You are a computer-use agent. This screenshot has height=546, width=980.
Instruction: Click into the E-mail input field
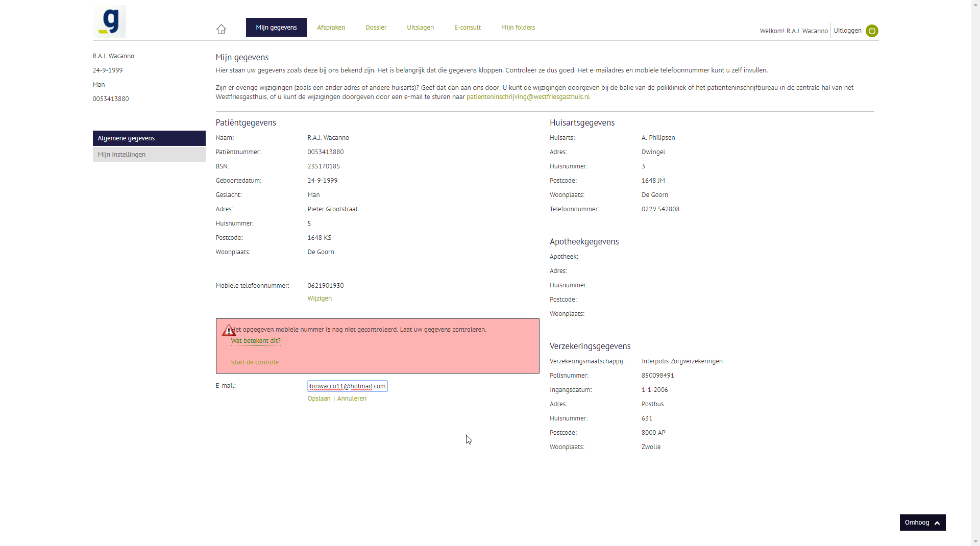point(347,386)
